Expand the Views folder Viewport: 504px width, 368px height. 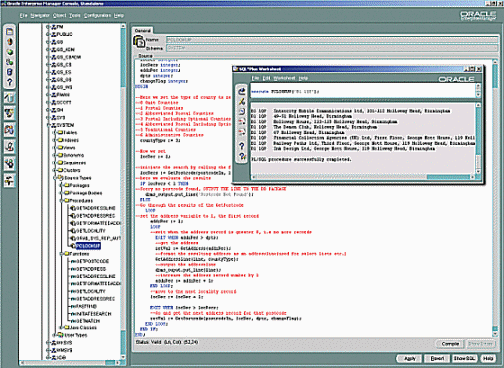click(54, 148)
